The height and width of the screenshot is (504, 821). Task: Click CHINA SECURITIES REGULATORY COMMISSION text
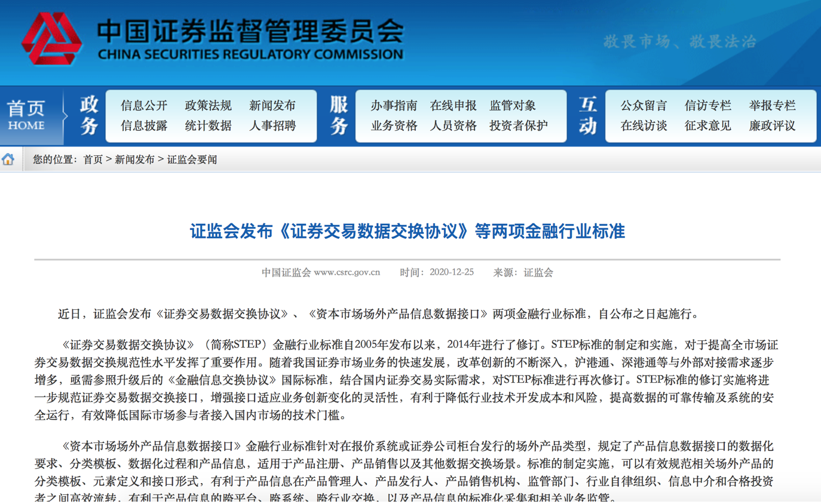pos(250,55)
